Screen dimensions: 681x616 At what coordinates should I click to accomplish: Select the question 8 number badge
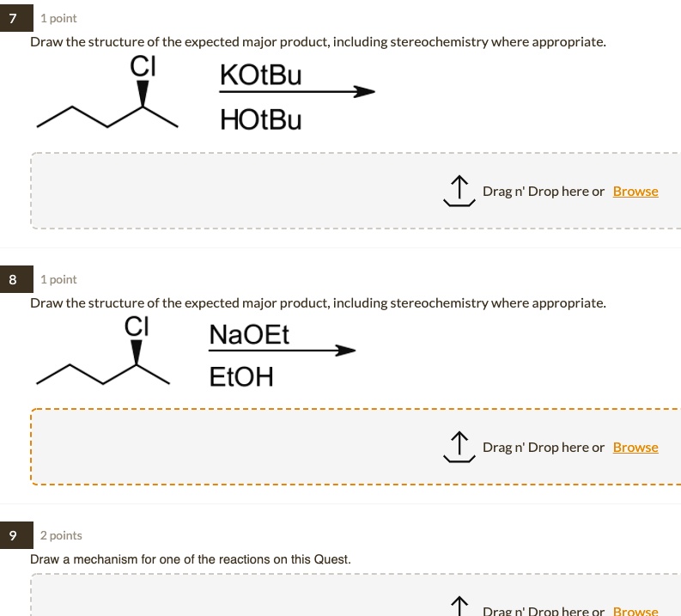coord(15,279)
